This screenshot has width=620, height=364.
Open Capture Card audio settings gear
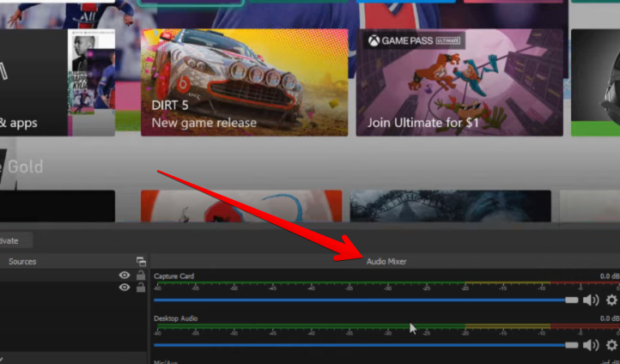[x=611, y=300]
